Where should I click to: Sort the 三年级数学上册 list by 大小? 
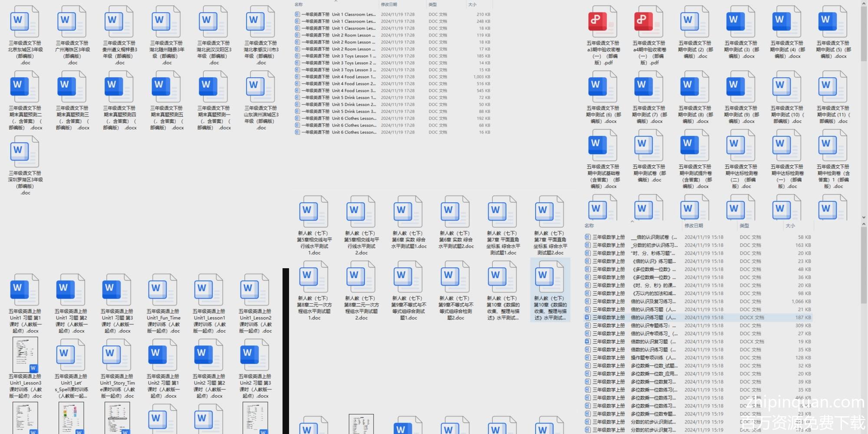[790, 226]
